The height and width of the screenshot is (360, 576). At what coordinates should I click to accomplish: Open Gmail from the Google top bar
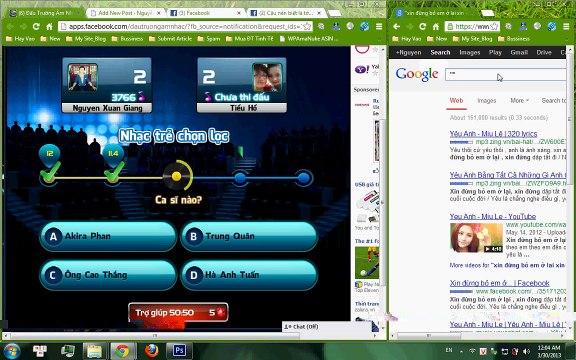pos(519,53)
